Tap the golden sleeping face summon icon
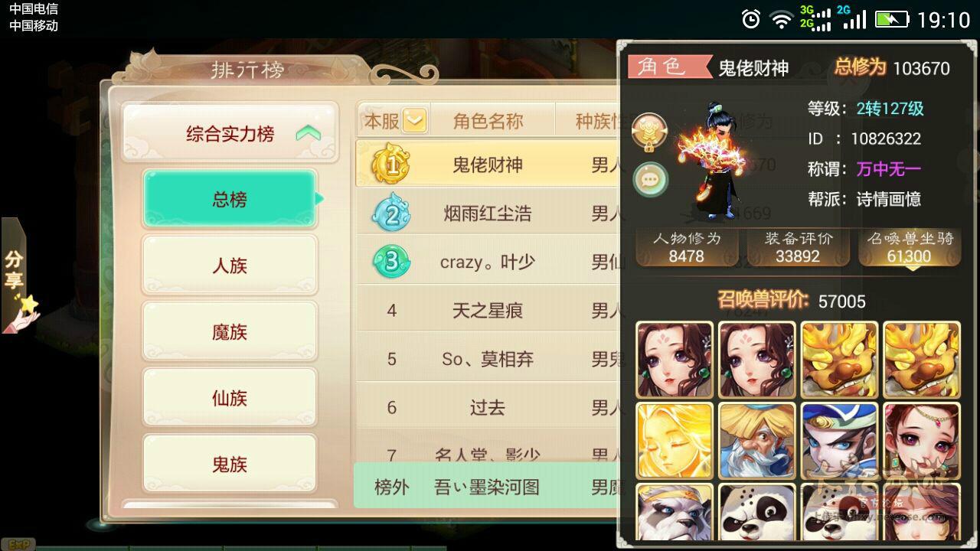Image resolution: width=980 pixels, height=551 pixels. pyautogui.click(x=675, y=441)
